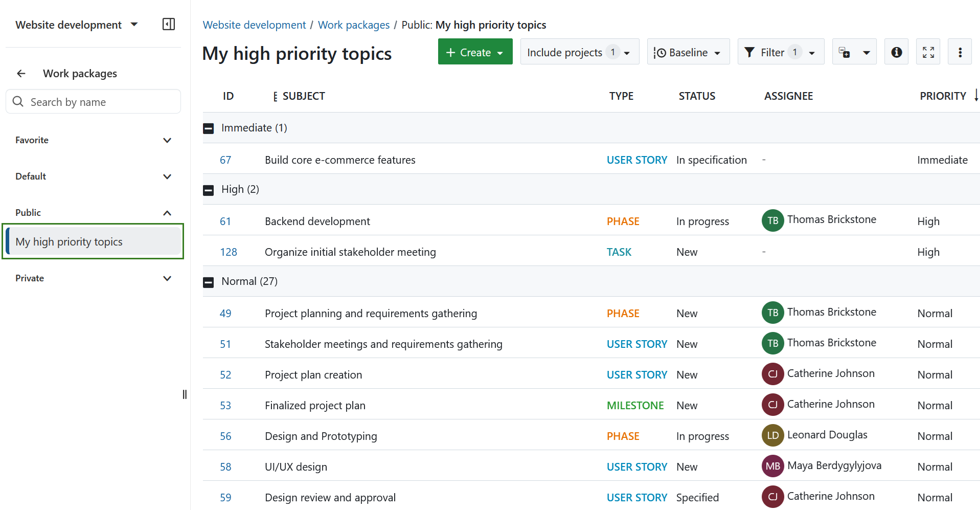Open the info/details icon in toolbar

coord(896,52)
